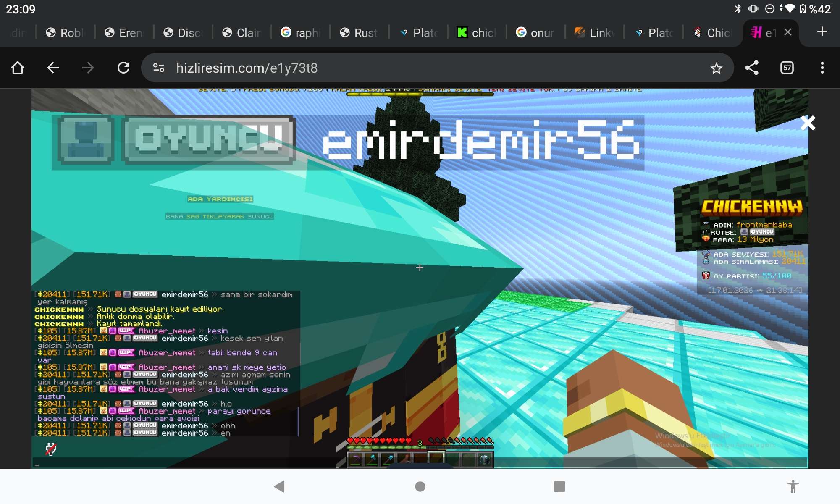
Task: Navigate back in browser toolbar
Action: coord(53,68)
